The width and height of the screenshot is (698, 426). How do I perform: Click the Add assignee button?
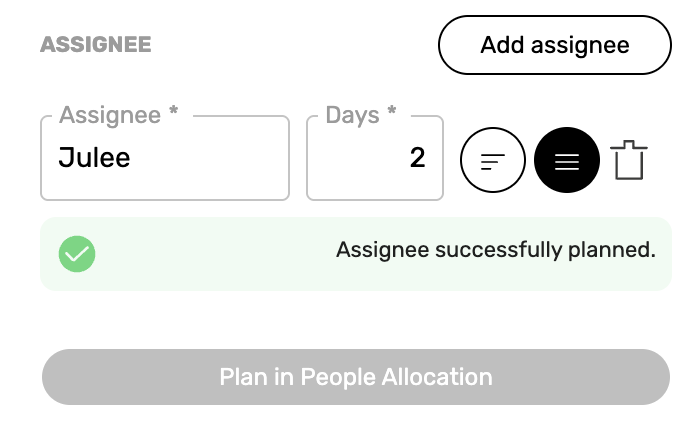tap(555, 45)
